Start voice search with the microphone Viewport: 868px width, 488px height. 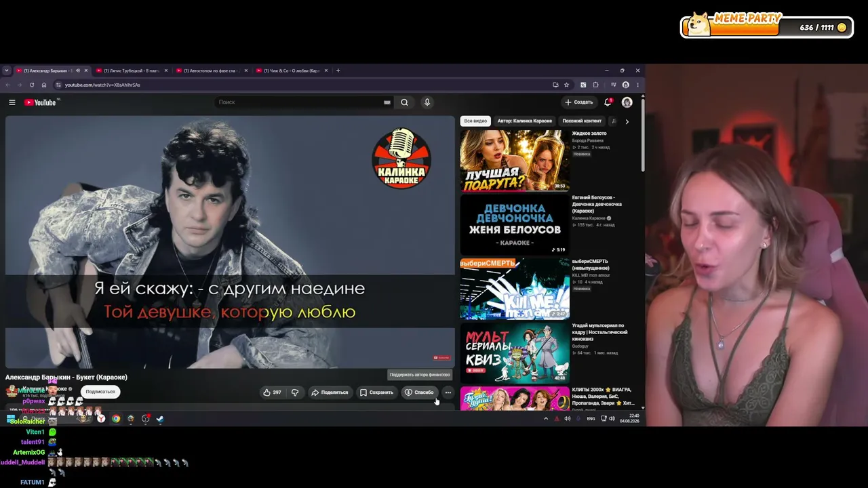coord(427,102)
